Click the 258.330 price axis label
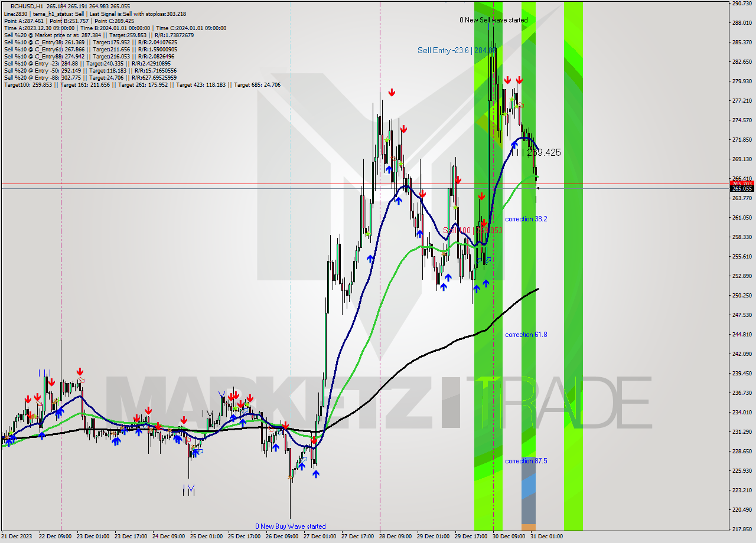Viewport: 756px width, 543px height. pyautogui.click(x=742, y=237)
